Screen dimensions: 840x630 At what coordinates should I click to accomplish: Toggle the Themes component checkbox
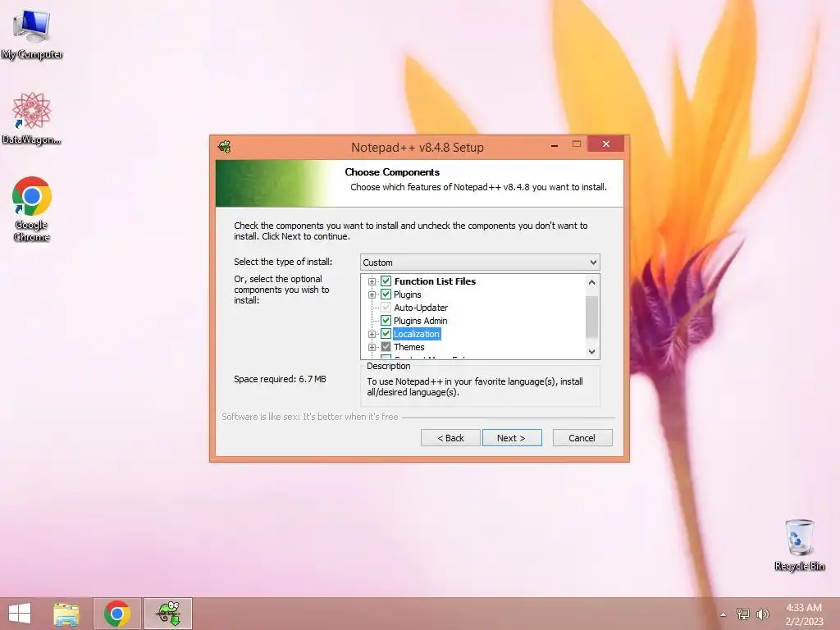(386, 347)
